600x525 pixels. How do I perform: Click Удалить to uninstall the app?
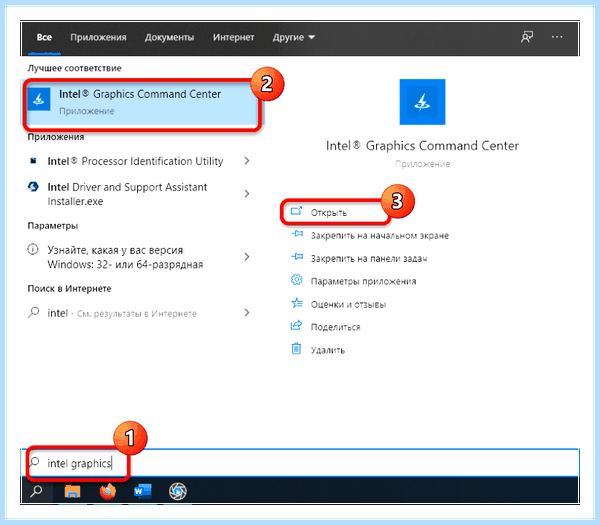point(328,350)
